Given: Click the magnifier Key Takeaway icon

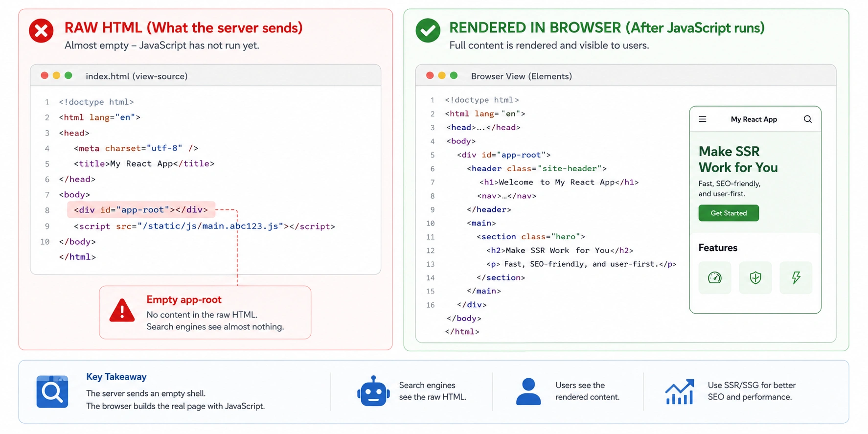Looking at the screenshot, I should pos(52,391).
